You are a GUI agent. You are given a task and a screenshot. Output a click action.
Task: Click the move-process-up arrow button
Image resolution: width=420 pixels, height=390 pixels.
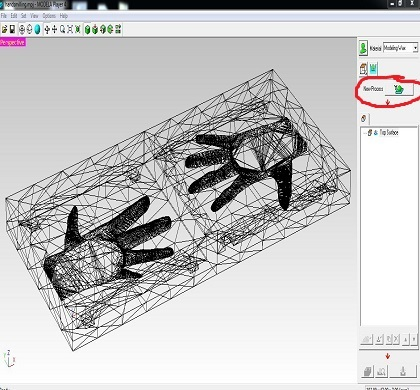point(405,340)
